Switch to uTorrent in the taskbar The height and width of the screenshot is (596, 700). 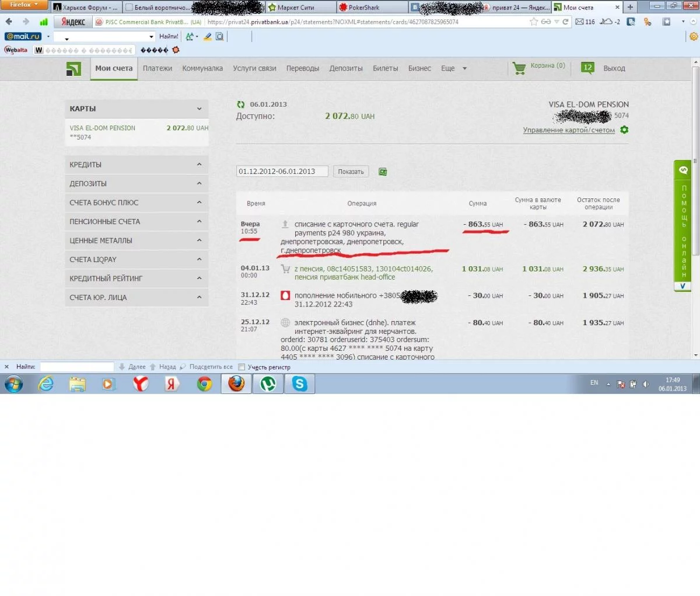268,384
